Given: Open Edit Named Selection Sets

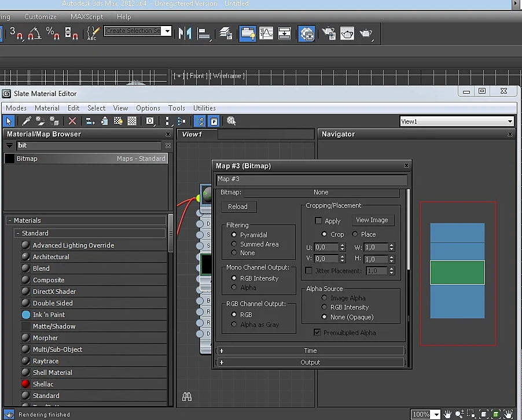Looking at the screenshot, I should [93, 34].
